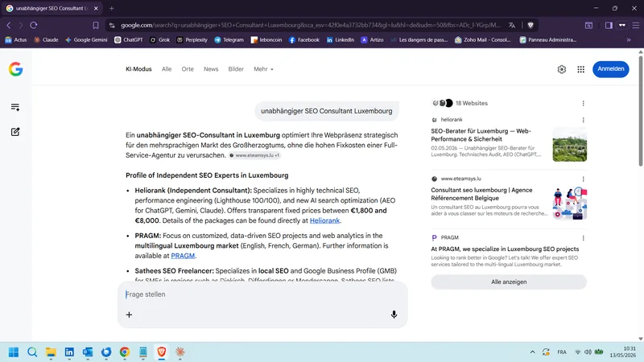Bookmark this page with the bookmark icon
Image resolution: width=644 pixels, height=362 pixels.
[x=96, y=26]
